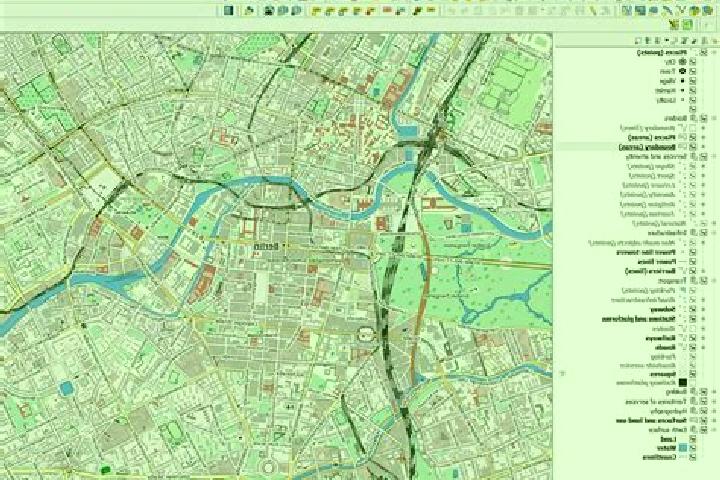Click the globe icon ending the top toolbar
720x480 pixels.
707,11
